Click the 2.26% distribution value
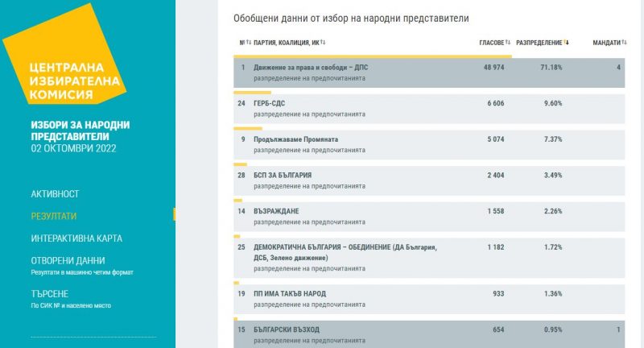Screen dimensions: 644x348 [x=553, y=211]
